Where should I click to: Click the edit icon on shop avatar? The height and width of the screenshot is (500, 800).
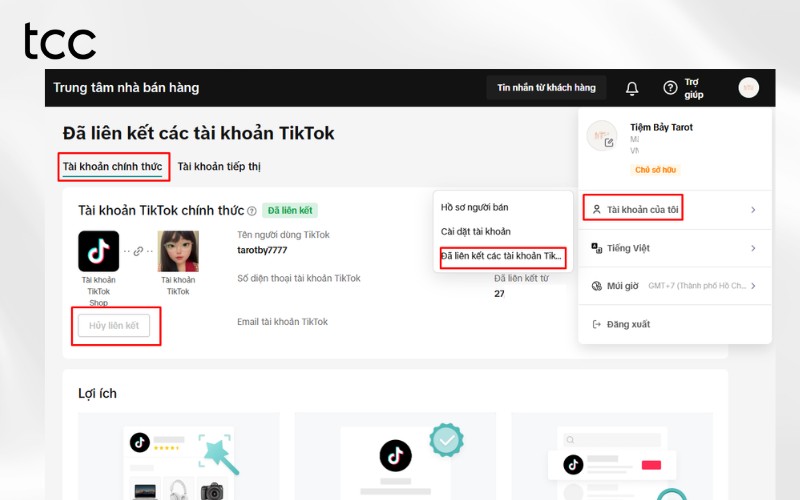pyautogui.click(x=609, y=143)
